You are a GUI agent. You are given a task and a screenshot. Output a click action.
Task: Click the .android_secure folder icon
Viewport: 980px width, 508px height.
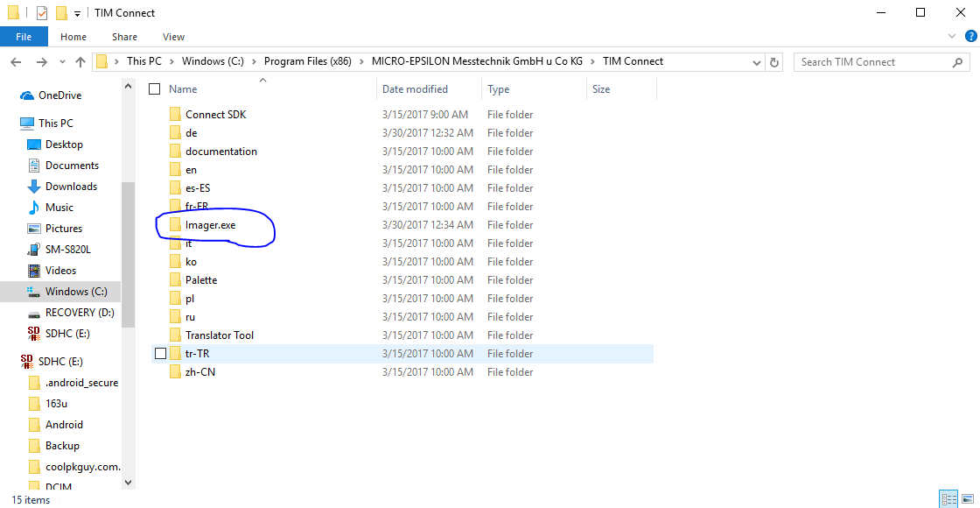[35, 383]
